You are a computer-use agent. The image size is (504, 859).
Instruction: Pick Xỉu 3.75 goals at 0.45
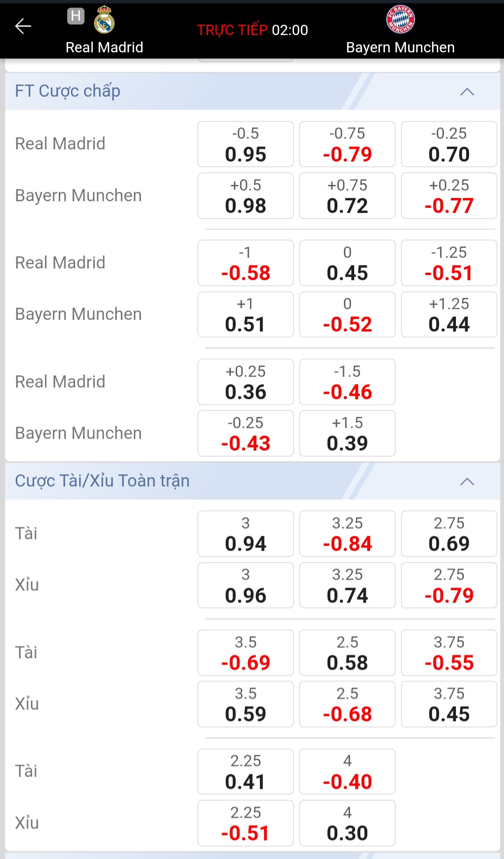coord(449,704)
